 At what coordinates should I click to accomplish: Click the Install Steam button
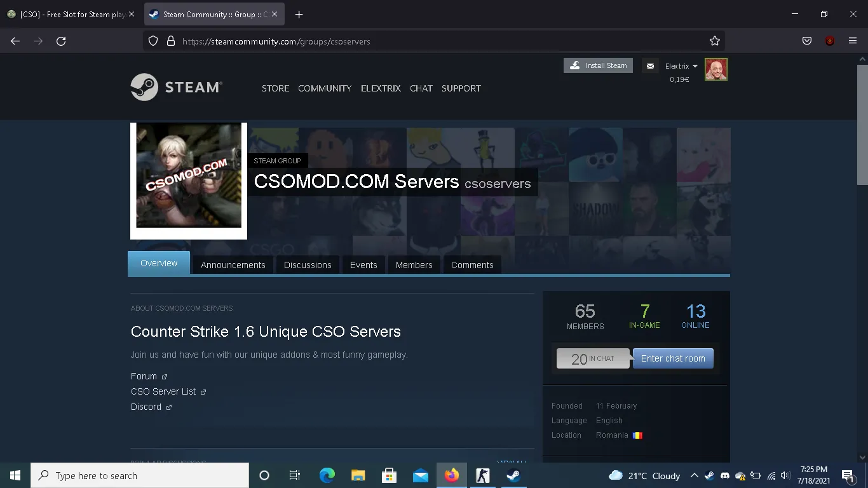598,65
